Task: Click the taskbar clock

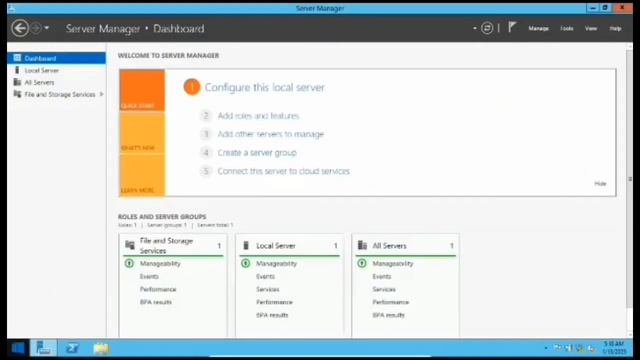Action: pyautogui.click(x=614, y=348)
